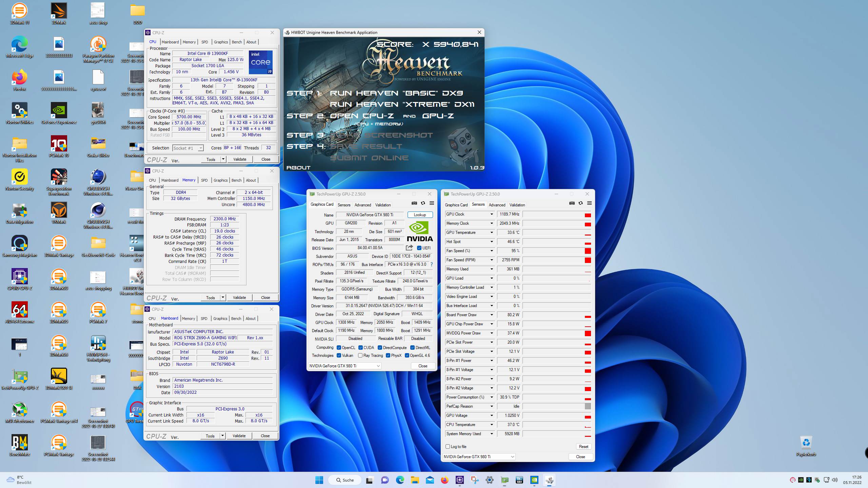
Task: Switch to Validation tab in GPU-Z Sensors window
Action: coord(517,205)
